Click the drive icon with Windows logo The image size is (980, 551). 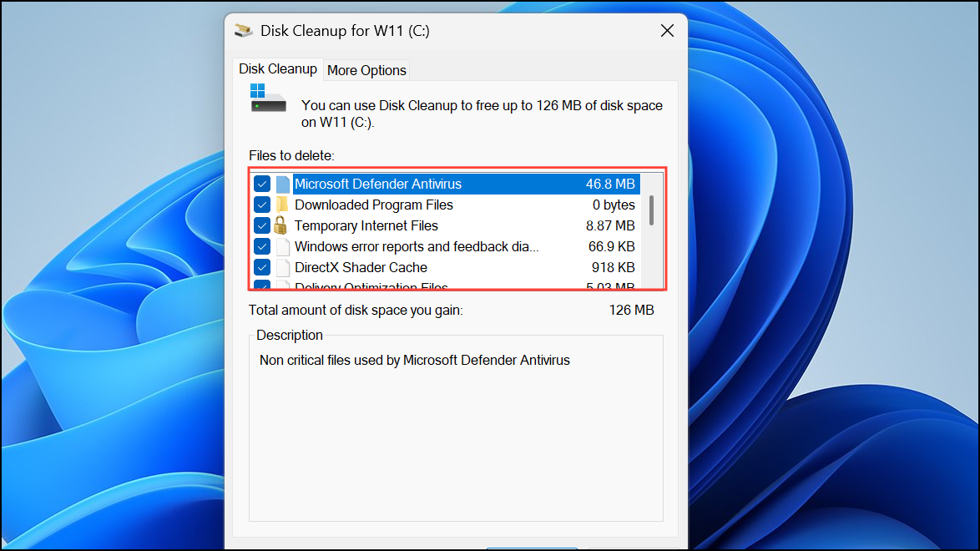pyautogui.click(x=268, y=99)
